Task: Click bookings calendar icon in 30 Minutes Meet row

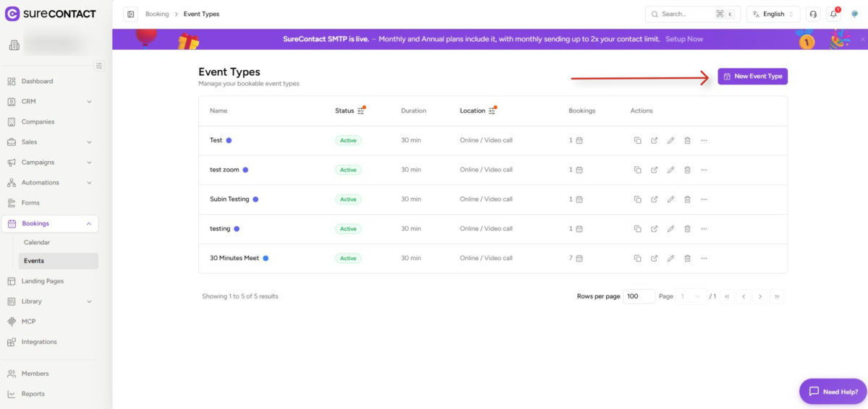Action: tap(579, 258)
